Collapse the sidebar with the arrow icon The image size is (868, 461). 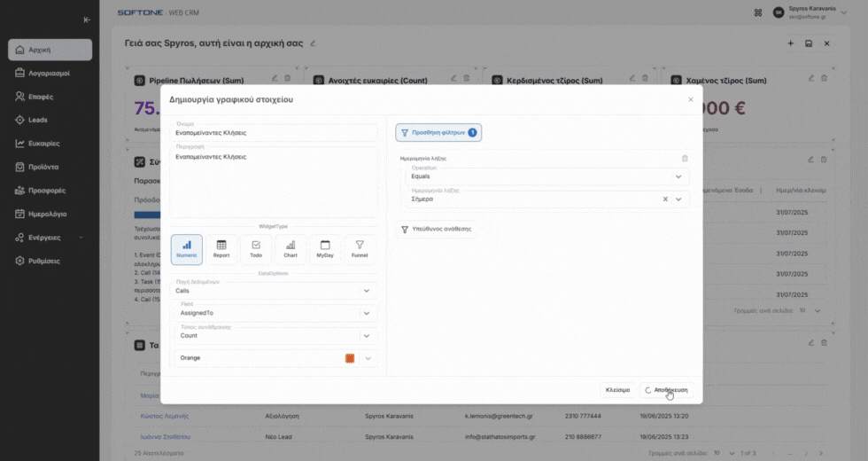tap(86, 20)
